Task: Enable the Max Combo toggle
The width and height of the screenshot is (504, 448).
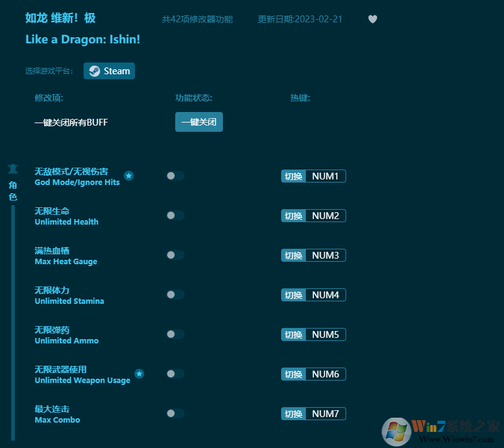Action: click(x=175, y=413)
